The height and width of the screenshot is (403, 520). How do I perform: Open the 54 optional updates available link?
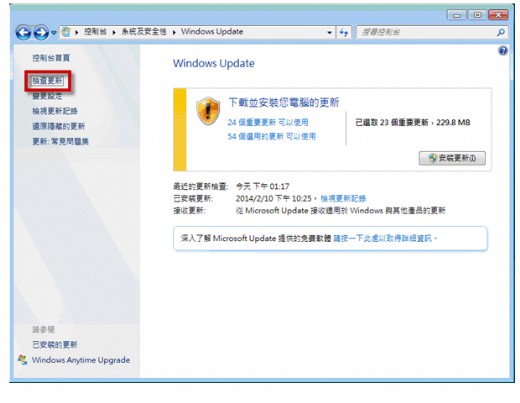[x=271, y=136]
